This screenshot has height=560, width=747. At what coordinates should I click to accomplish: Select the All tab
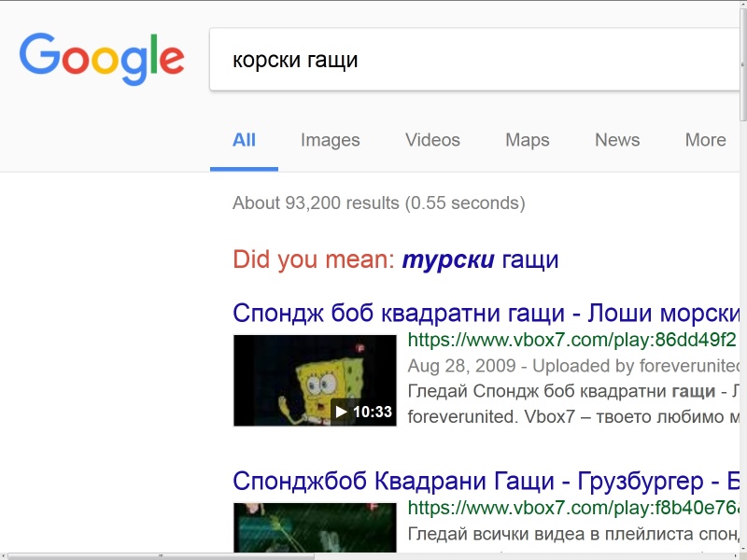(x=244, y=140)
